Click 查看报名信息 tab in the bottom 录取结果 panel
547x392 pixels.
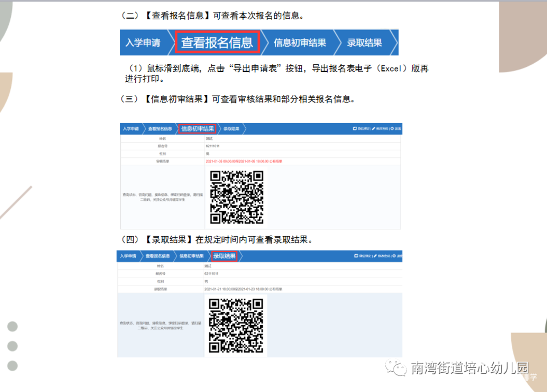[158, 256]
